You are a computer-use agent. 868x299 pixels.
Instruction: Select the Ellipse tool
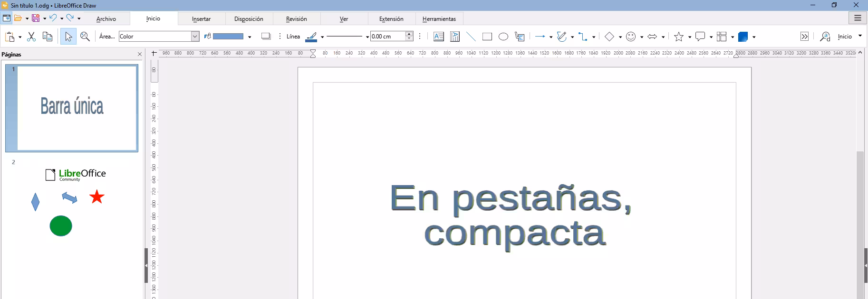coord(503,37)
